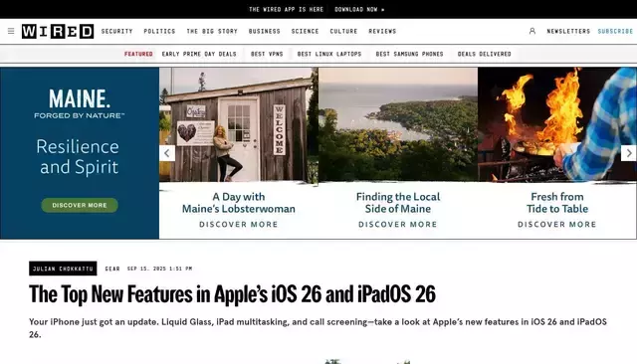Click the Gear category link
The height and width of the screenshot is (364, 637).
[112, 269]
